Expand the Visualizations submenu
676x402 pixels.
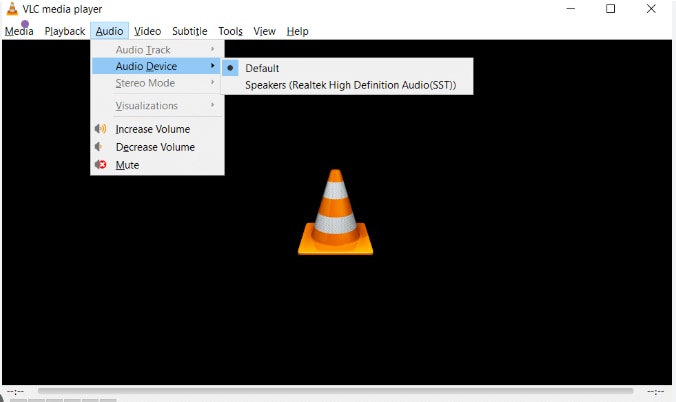coord(157,106)
